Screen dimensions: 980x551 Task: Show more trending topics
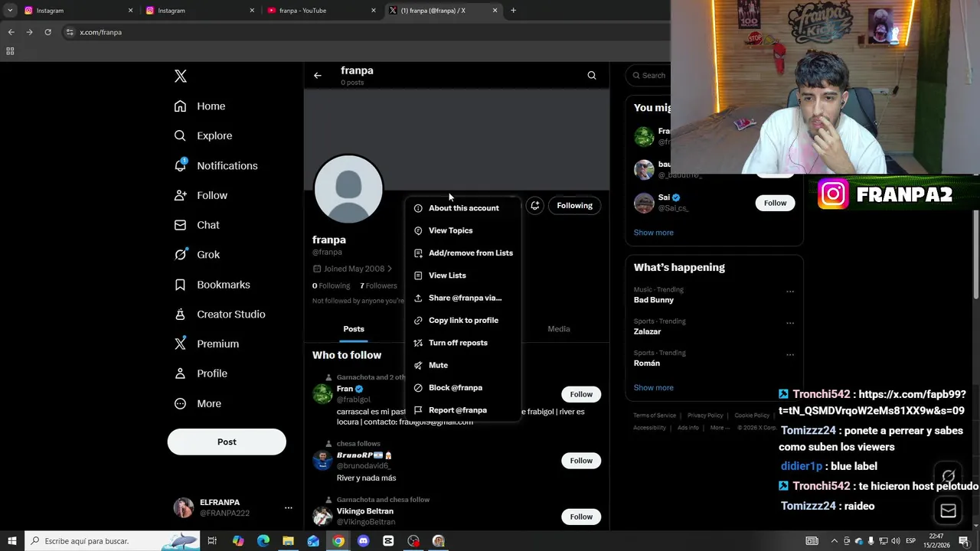point(654,387)
